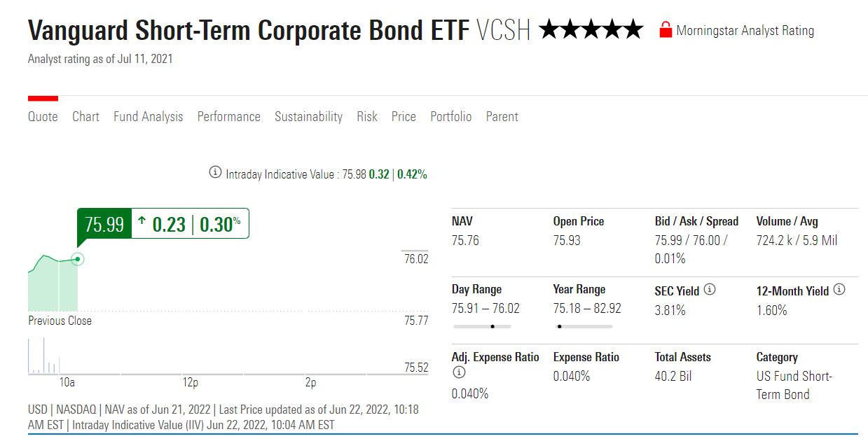Viewport: 868px width, 441px height.
Task: View the Risk tab
Action: pyautogui.click(x=367, y=117)
